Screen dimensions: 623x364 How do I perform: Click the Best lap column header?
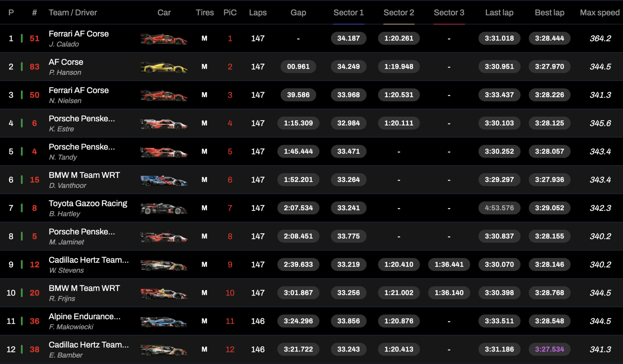point(549,13)
